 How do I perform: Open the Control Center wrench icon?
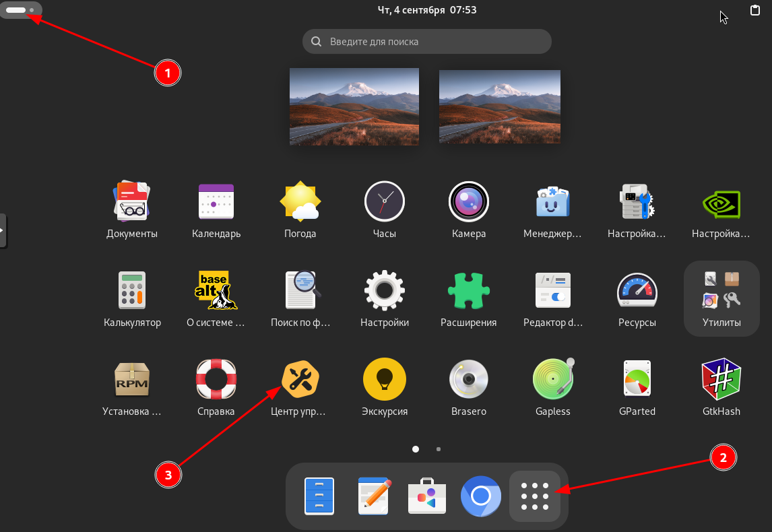point(300,379)
